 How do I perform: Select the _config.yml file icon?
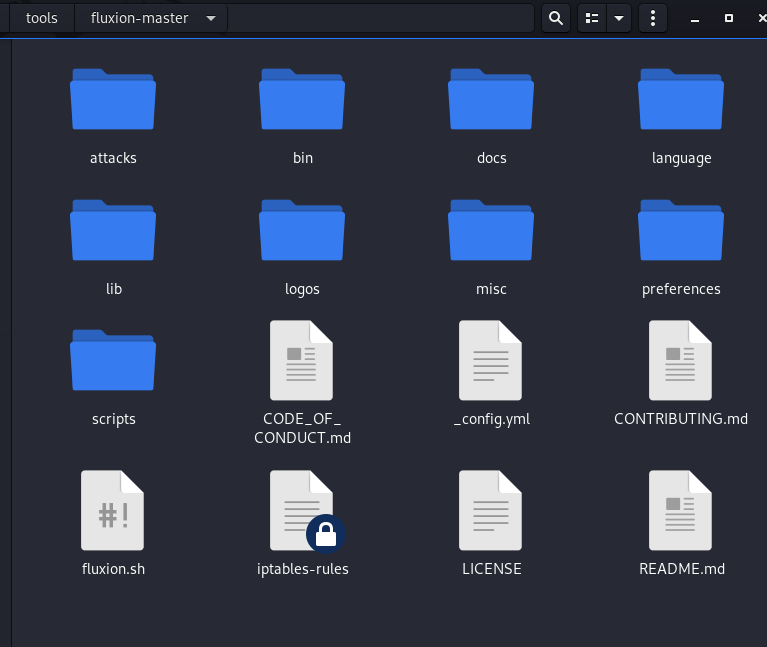(x=491, y=360)
